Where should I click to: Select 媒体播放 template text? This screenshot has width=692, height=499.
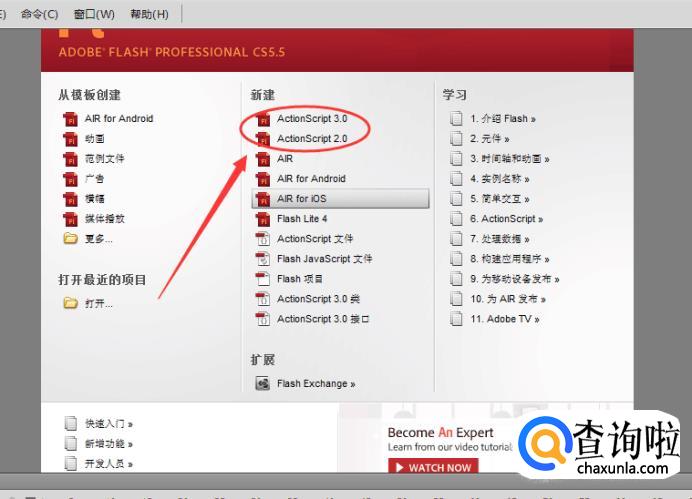point(105,219)
